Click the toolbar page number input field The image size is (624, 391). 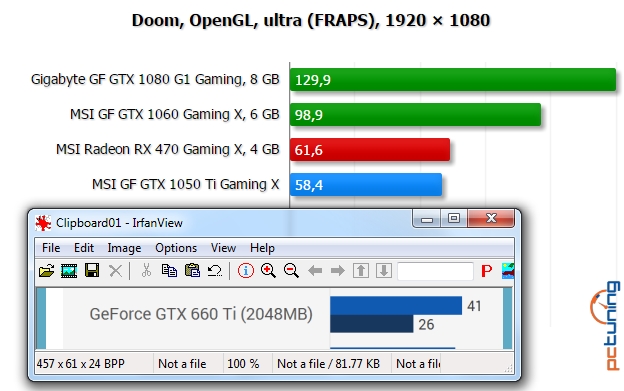[x=435, y=271]
